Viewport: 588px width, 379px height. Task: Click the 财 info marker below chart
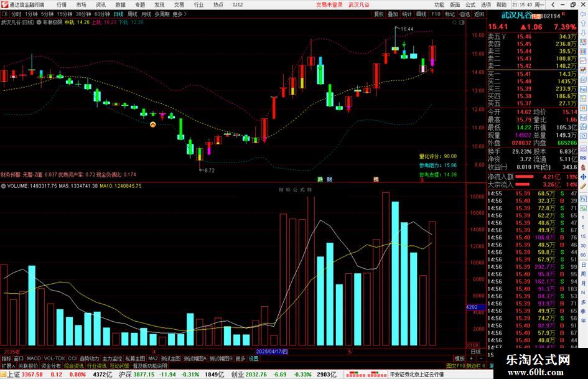[329, 179]
